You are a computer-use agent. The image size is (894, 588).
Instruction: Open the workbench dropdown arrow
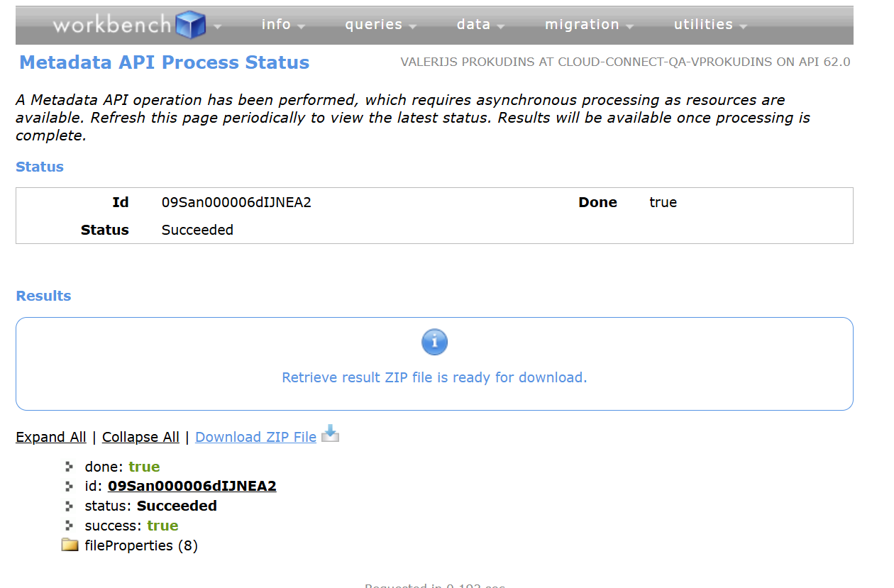pos(217,27)
